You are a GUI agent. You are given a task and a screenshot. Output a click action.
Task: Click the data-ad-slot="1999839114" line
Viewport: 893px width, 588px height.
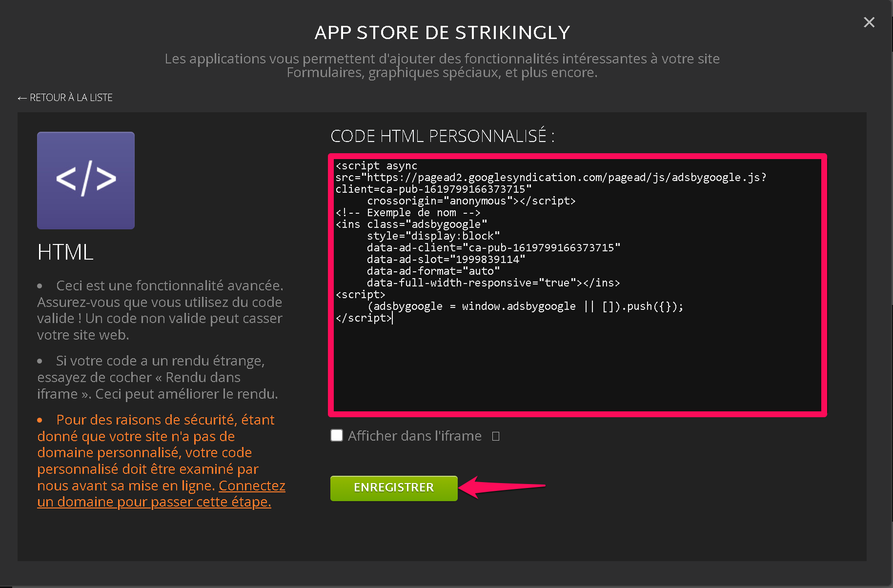[446, 260]
